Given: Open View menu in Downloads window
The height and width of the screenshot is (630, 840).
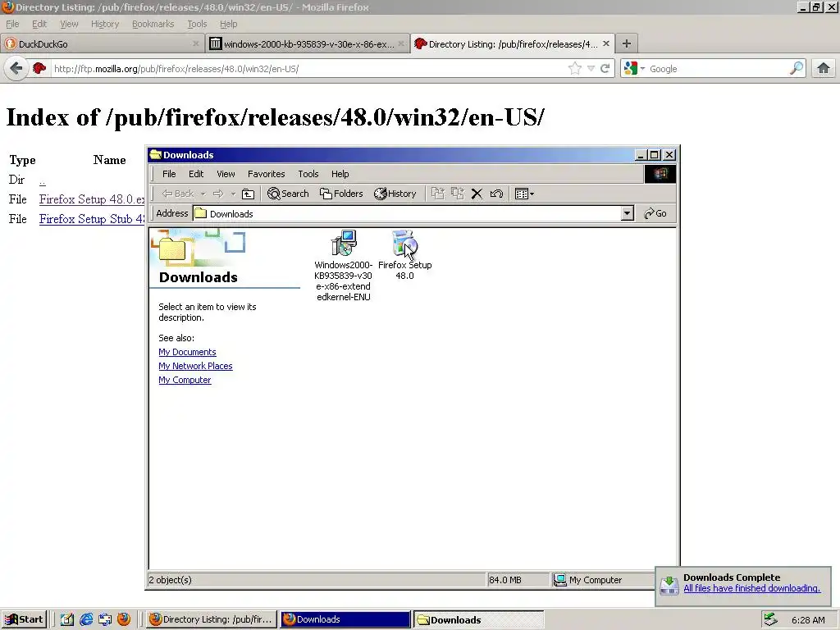Looking at the screenshot, I should (x=226, y=174).
